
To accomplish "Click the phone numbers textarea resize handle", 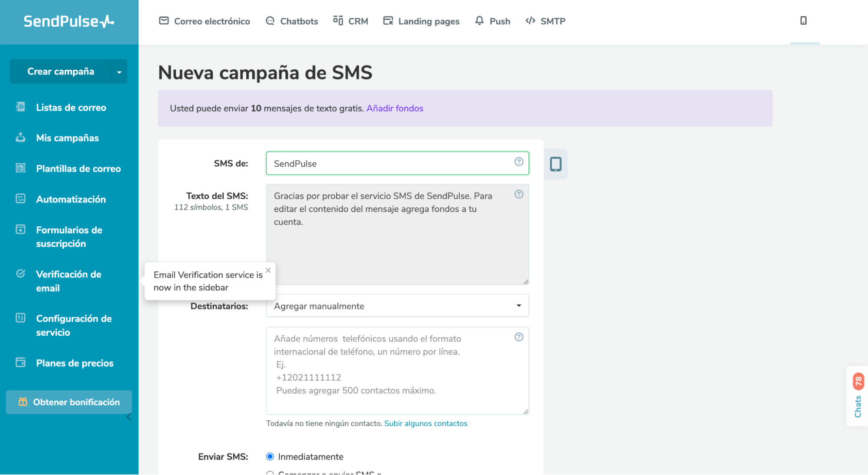I will point(526,412).
